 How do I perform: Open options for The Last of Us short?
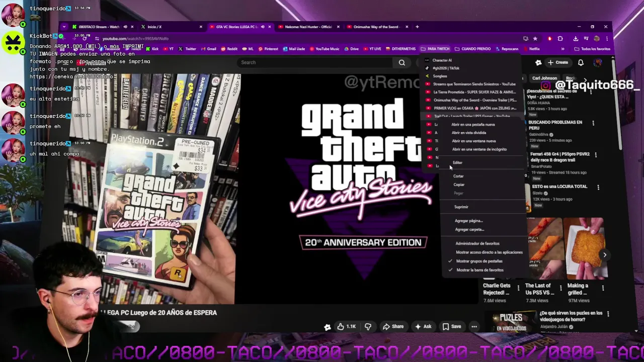[560, 289]
